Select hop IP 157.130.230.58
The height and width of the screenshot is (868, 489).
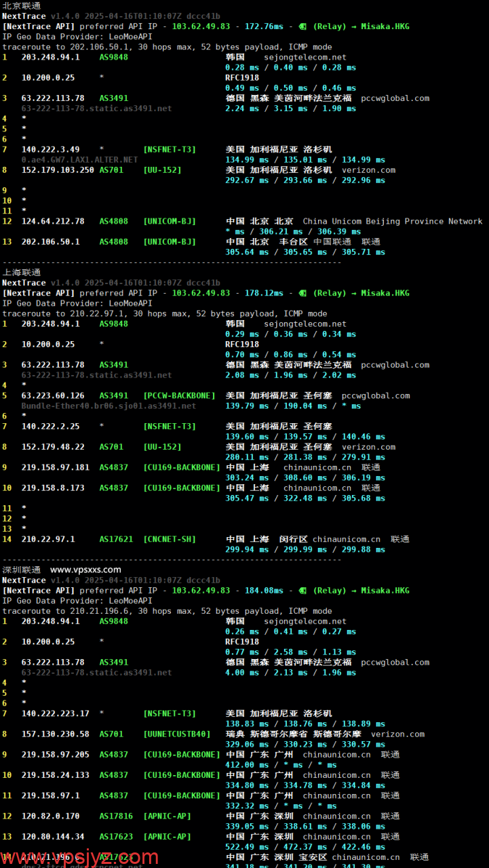tap(56, 734)
